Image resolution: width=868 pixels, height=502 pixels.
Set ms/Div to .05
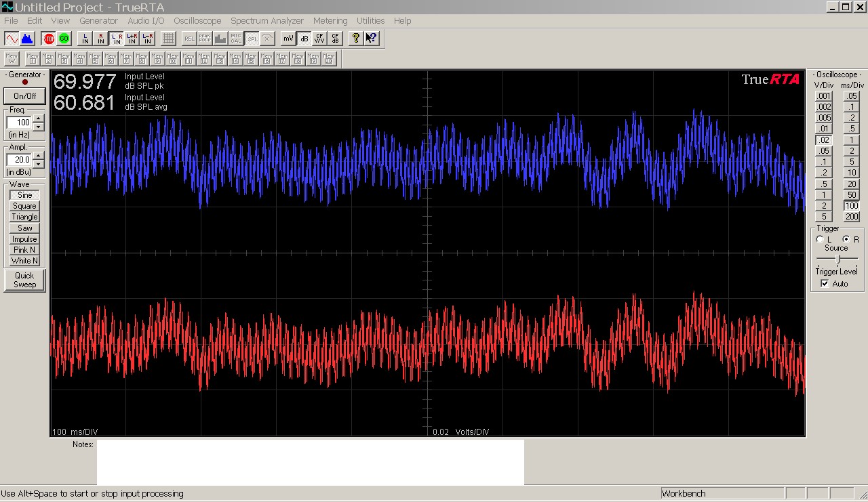tap(852, 96)
